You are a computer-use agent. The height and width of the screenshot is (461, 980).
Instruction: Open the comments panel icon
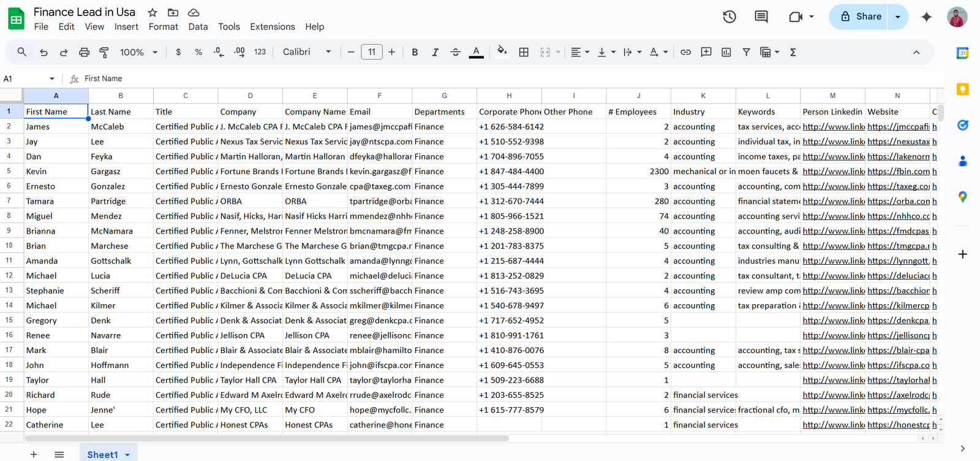tap(761, 17)
